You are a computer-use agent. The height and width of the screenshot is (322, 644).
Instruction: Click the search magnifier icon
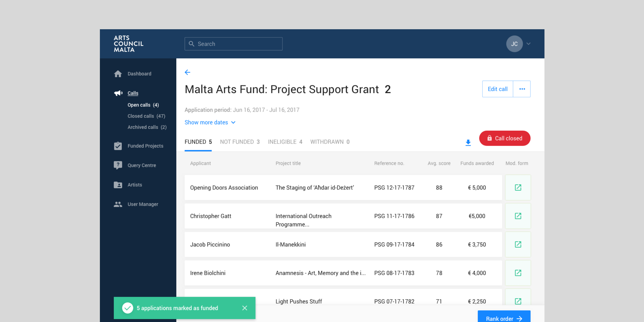(191, 44)
